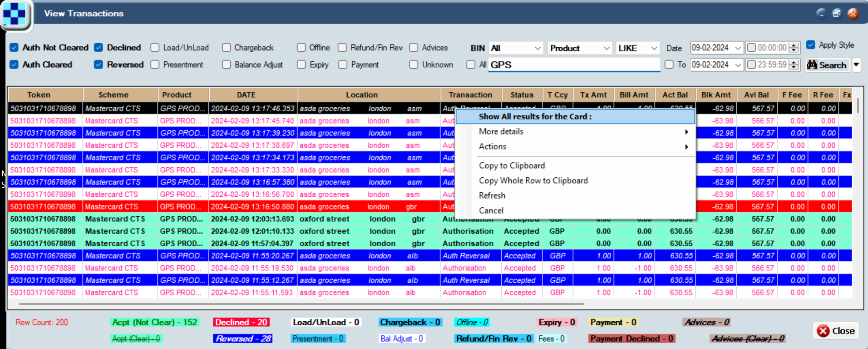Click the horizontal scrollbar under the grid
The height and width of the screenshot is (349, 868).
click(301, 304)
